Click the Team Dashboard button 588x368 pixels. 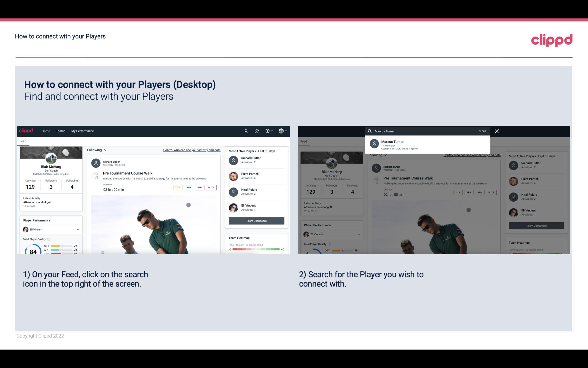(256, 220)
